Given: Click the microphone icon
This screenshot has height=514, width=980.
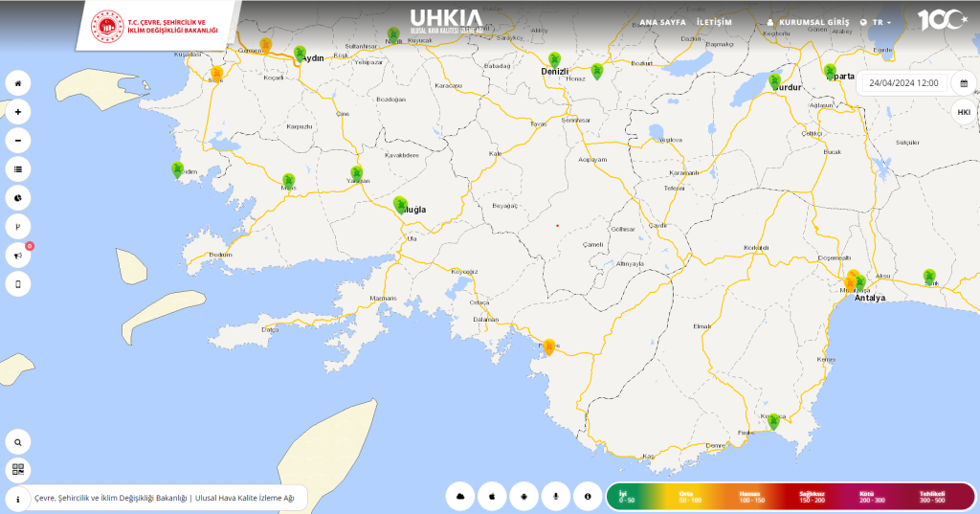Looking at the screenshot, I should 556,497.
